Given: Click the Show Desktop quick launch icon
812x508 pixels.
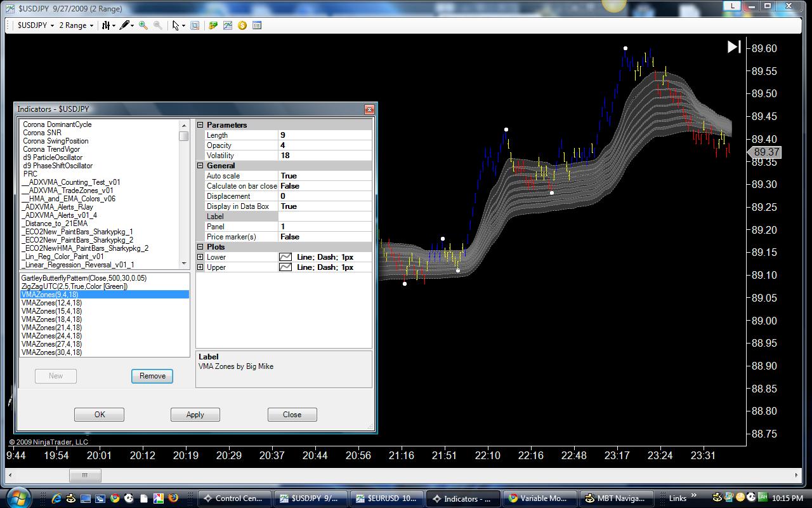Looking at the screenshot, I should [x=86, y=498].
